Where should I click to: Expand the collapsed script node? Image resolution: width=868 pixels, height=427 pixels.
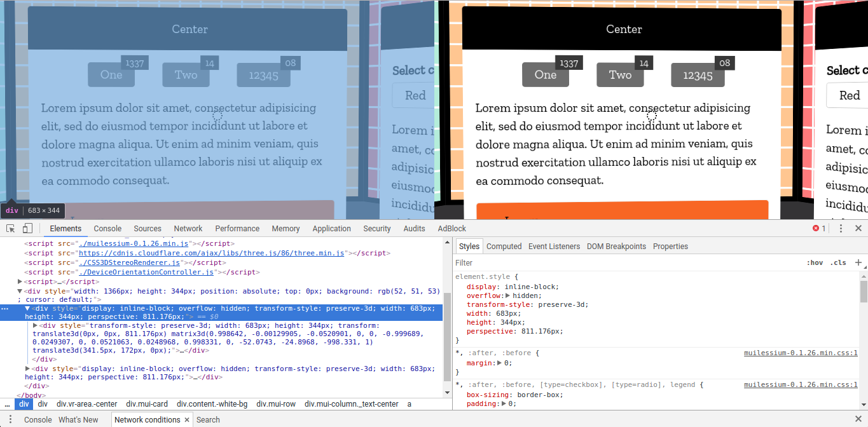coord(20,281)
